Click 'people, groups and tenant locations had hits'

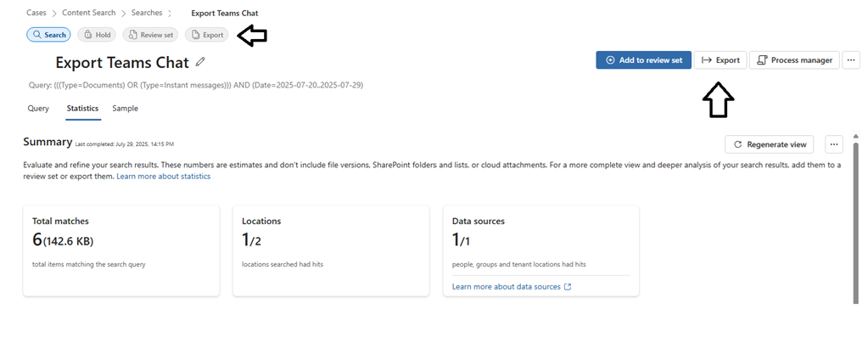(518, 264)
